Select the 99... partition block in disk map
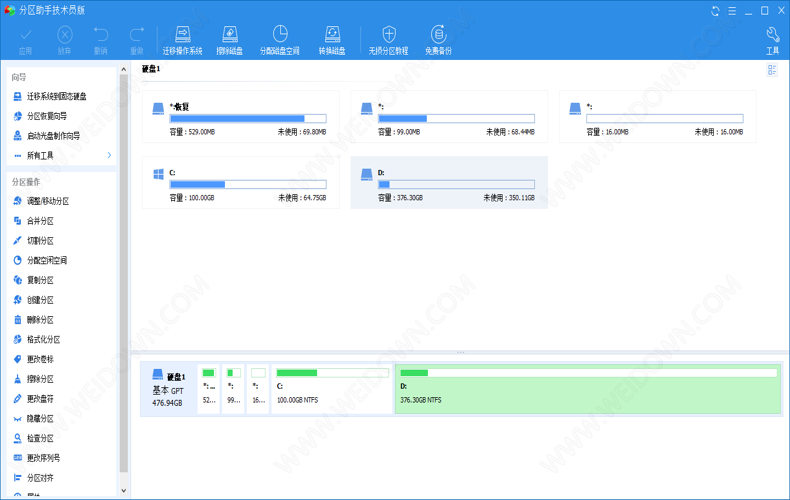This screenshot has height=500, width=790. pos(233,389)
